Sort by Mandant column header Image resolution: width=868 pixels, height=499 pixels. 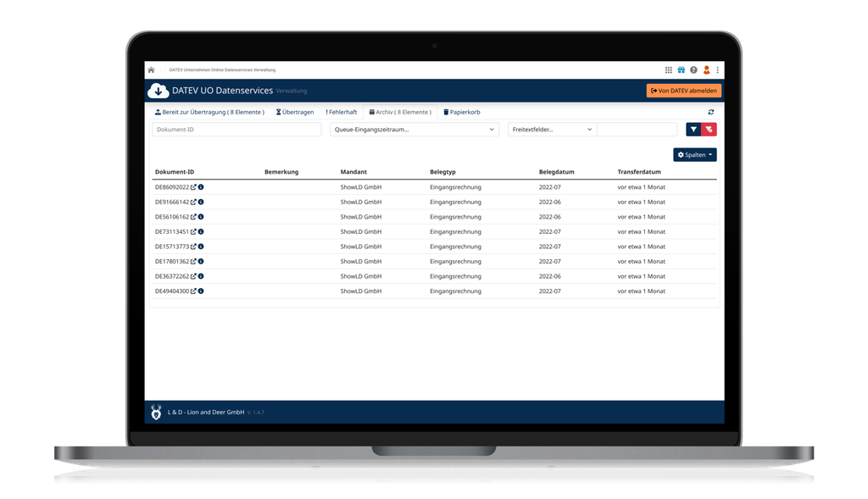[x=353, y=172]
